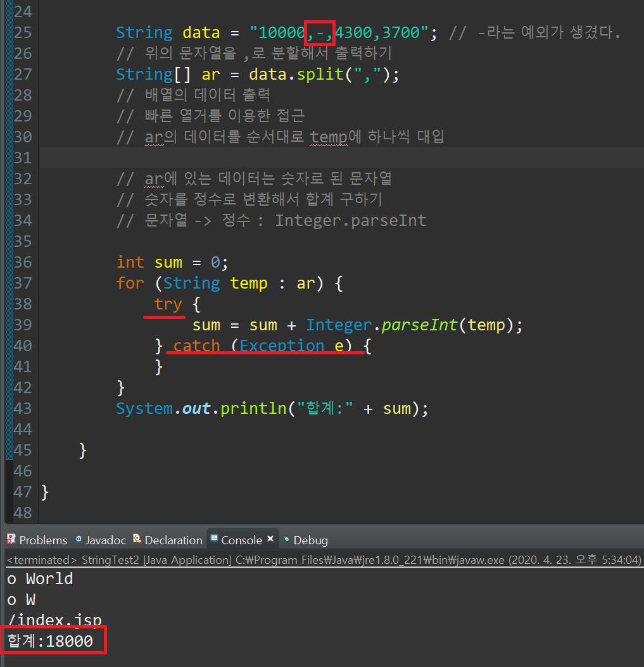This screenshot has height=667, width=644.
Task: Click the '합계:18000' console output line
Action: pos(50,640)
